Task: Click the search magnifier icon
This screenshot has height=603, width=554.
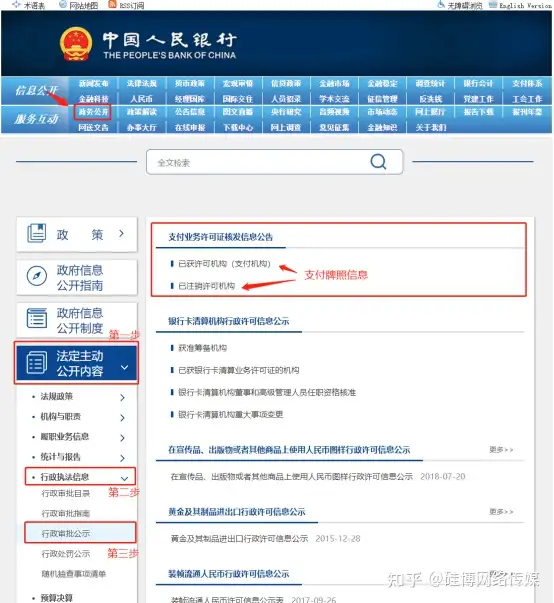Action: 378,162
